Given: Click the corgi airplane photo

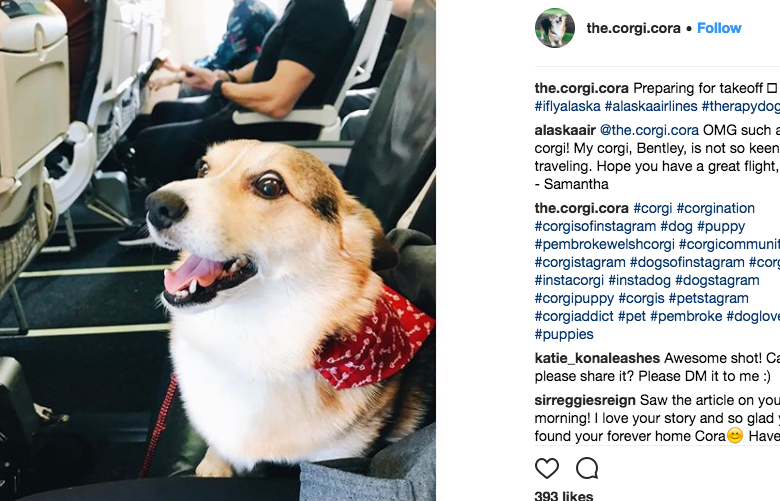Looking at the screenshot, I should click(218, 250).
